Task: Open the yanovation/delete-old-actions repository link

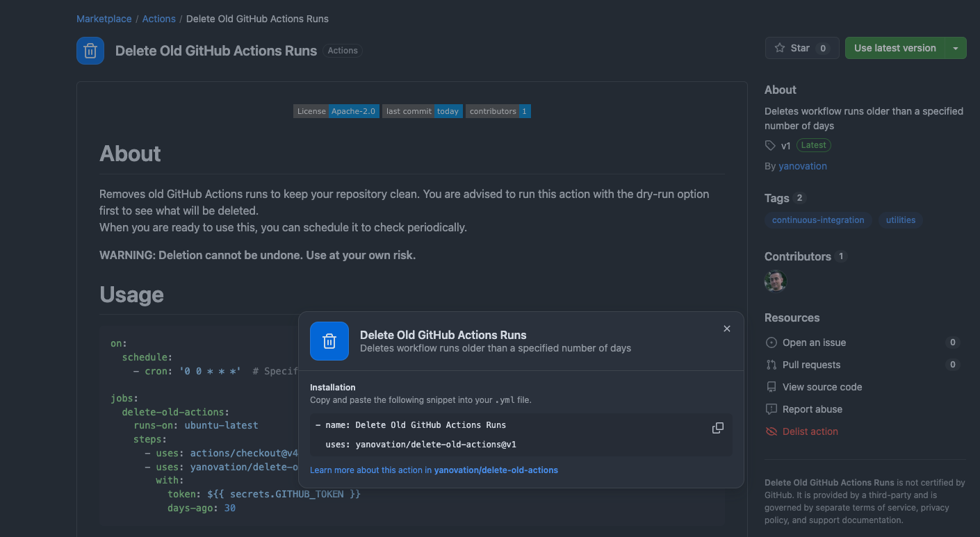Action: (496, 470)
